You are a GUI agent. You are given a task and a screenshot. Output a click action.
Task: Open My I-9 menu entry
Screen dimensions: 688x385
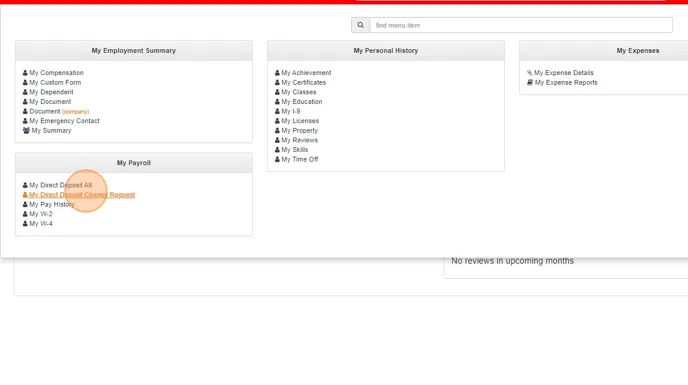[291, 112]
